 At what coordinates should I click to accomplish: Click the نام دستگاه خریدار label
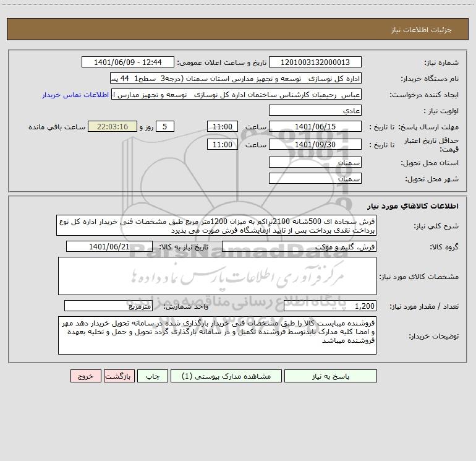(x=430, y=79)
